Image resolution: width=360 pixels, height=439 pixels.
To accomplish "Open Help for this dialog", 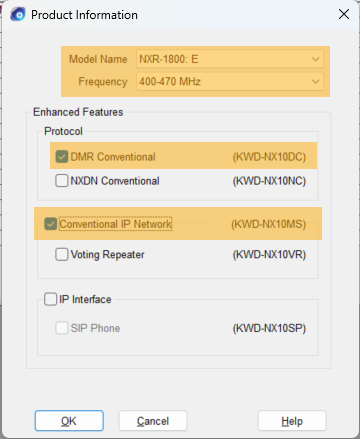I will tap(292, 421).
